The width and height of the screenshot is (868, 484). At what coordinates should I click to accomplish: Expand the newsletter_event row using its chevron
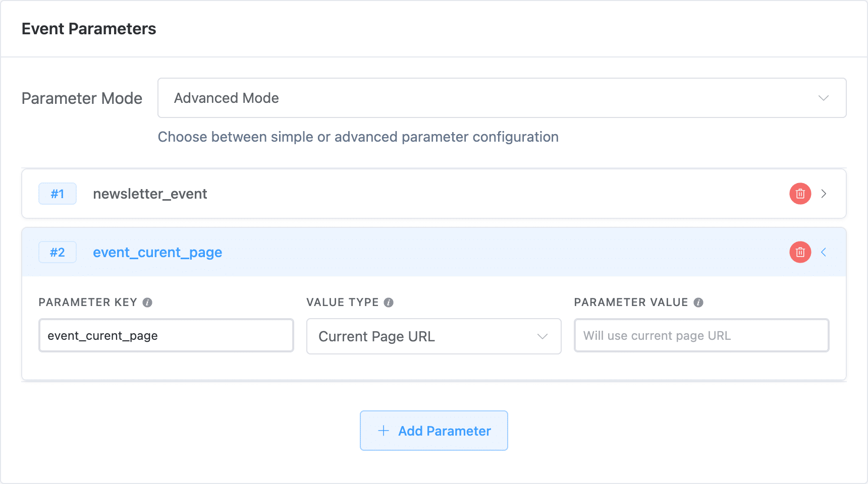tap(824, 194)
